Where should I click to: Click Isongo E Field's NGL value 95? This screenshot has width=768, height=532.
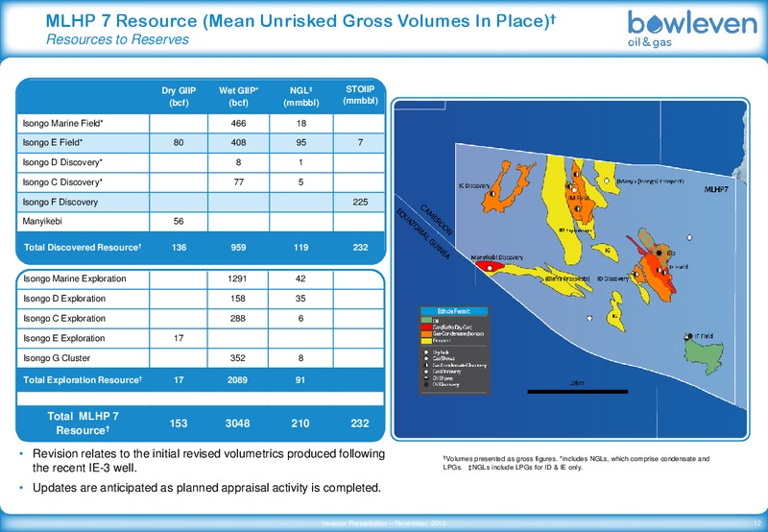301,142
